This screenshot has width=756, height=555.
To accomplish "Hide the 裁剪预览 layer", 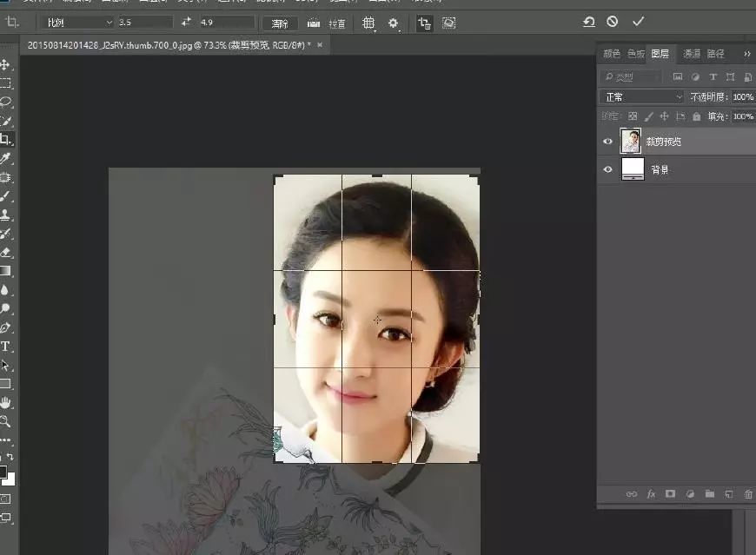I will click(x=608, y=141).
